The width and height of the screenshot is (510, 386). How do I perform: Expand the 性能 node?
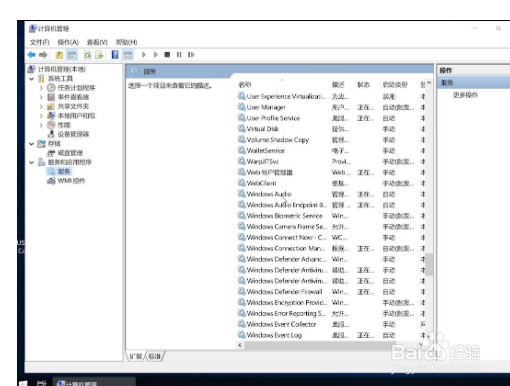[41, 125]
